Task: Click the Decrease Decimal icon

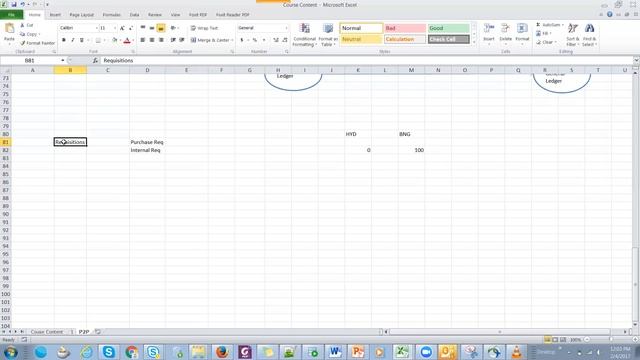Action: (x=284, y=40)
